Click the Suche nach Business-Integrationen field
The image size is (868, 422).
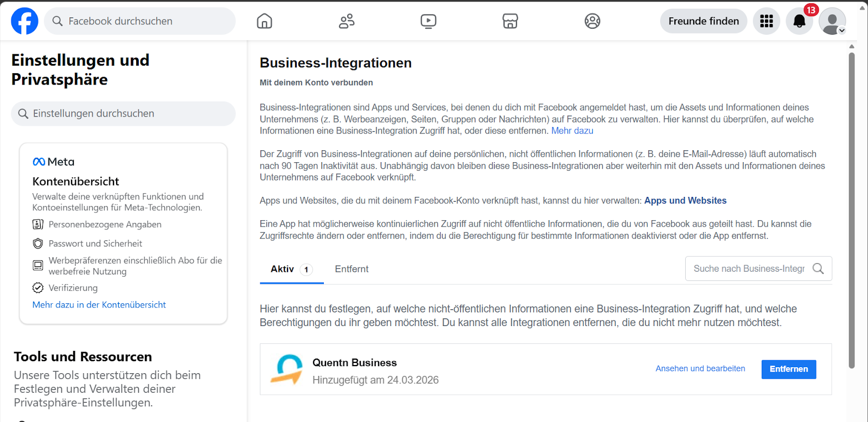pos(749,269)
